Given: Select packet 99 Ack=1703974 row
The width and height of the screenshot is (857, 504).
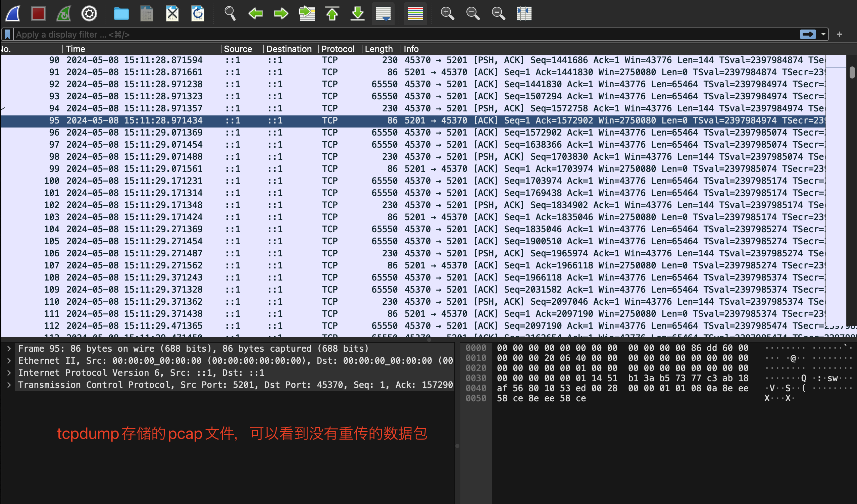Looking at the screenshot, I should pyautogui.click(x=413, y=169).
